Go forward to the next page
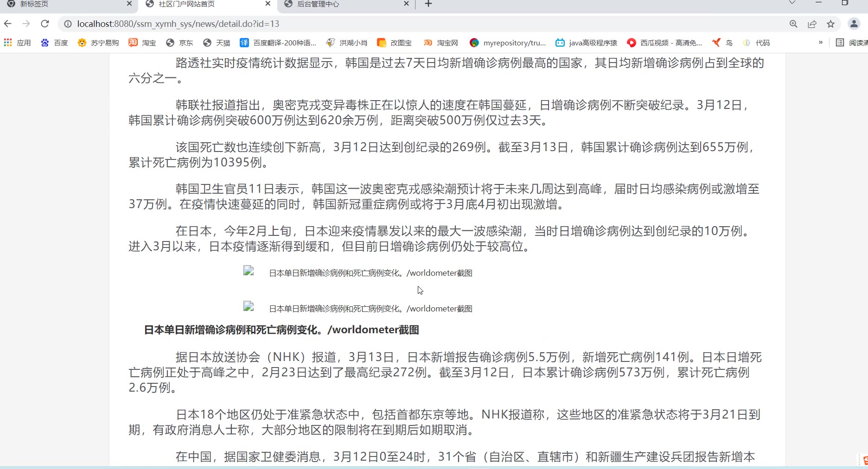 (x=26, y=24)
